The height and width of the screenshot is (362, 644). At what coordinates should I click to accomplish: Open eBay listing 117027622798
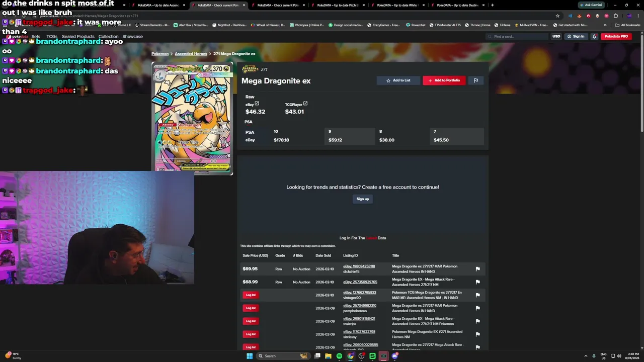pyautogui.click(x=359, y=332)
